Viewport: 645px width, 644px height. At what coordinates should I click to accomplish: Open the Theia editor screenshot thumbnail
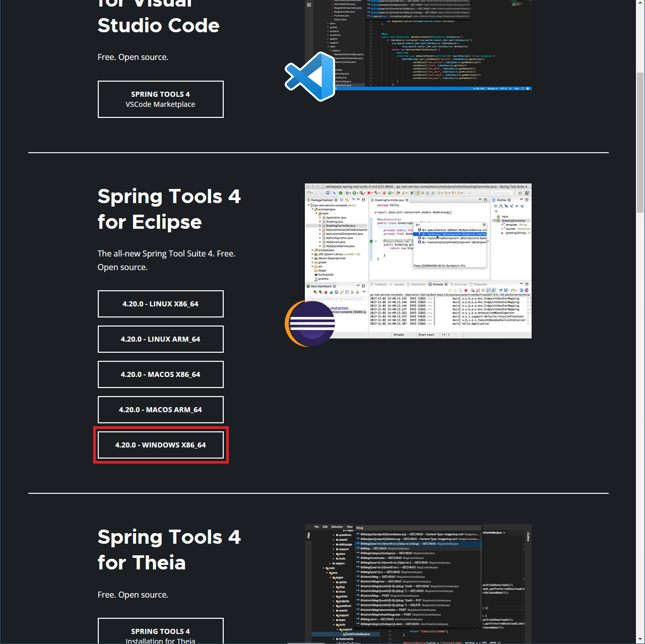click(x=418, y=584)
